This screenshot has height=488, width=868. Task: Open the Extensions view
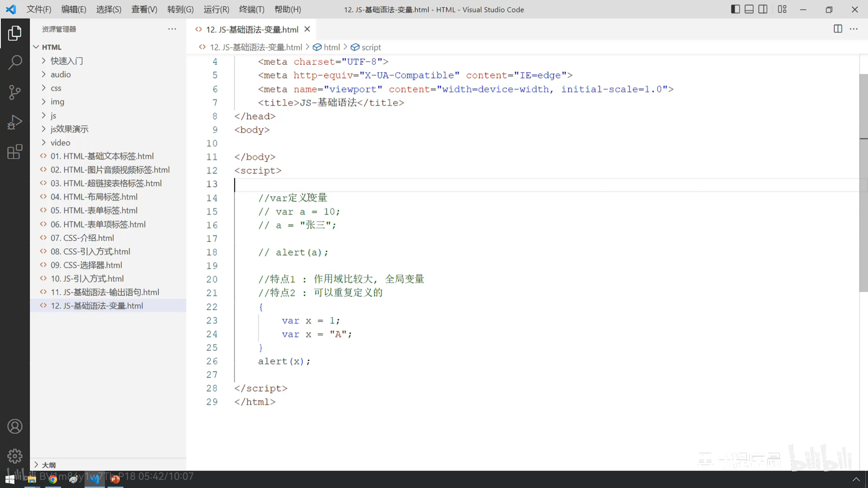pyautogui.click(x=15, y=151)
